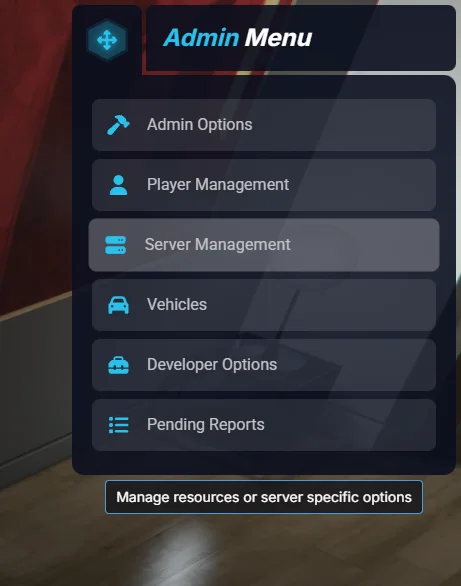
Task: Open the Developer Options label
Action: click(x=212, y=365)
